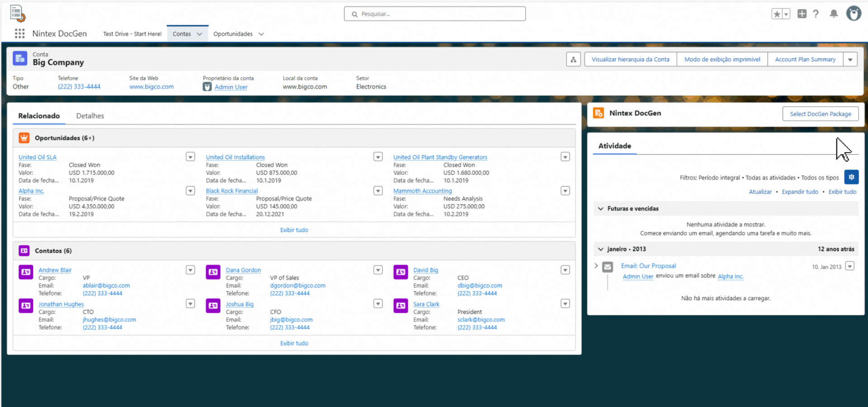Click Exibir tudo under Contatos
The height and width of the screenshot is (407, 868).
coord(294,343)
